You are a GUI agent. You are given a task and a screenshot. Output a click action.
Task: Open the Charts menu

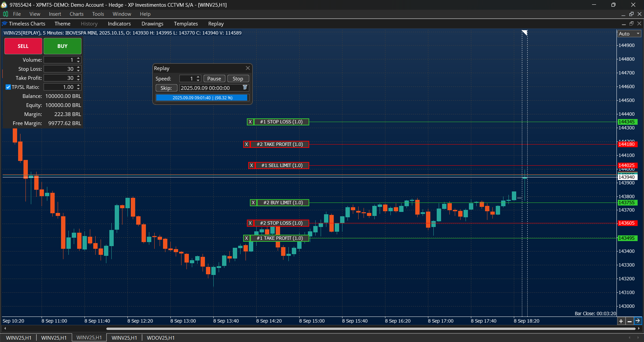point(76,14)
